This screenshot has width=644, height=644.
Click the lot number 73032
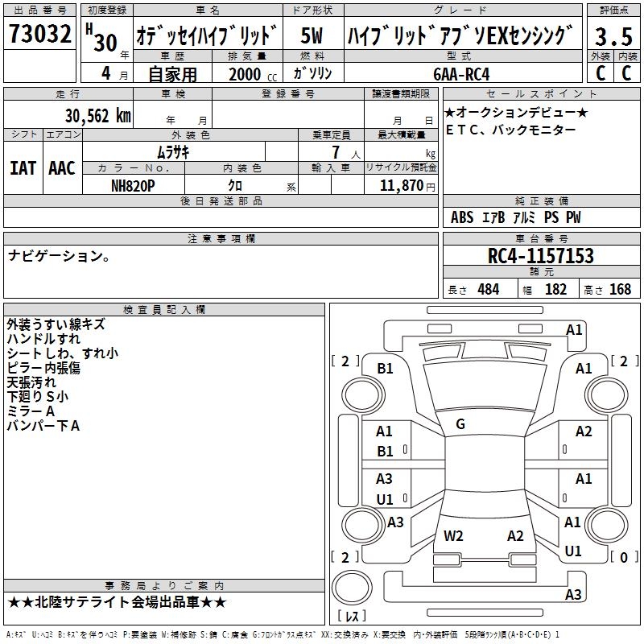pyautogui.click(x=39, y=34)
